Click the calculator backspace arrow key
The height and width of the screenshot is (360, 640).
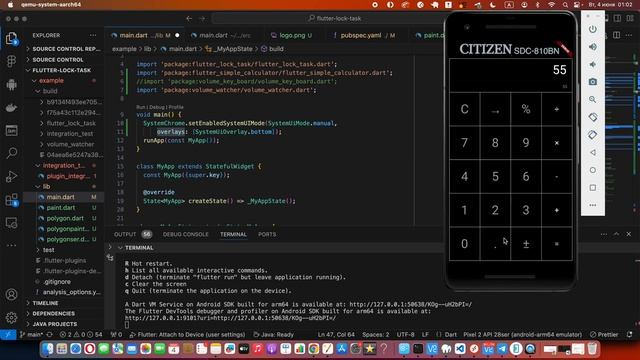pos(495,109)
